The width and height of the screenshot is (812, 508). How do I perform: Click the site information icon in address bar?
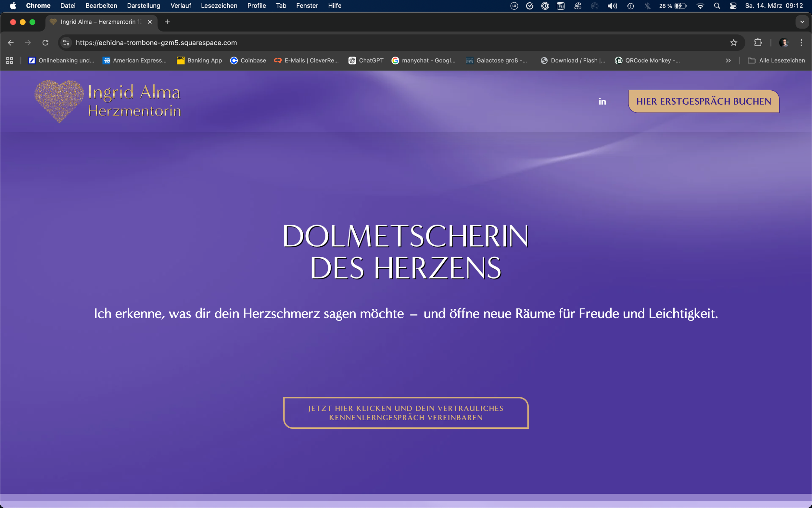[66, 43]
